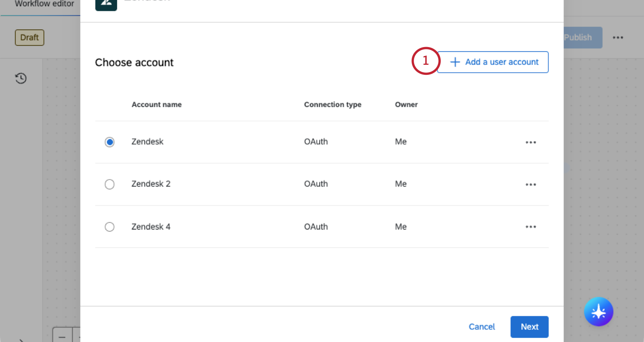The image size is (644, 342).
Task: Open more options for the Zendesk 2 row
Action: [530, 184]
